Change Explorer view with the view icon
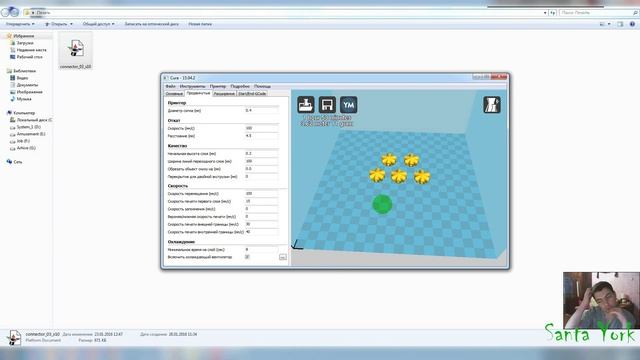The height and width of the screenshot is (360, 640). pos(602,24)
